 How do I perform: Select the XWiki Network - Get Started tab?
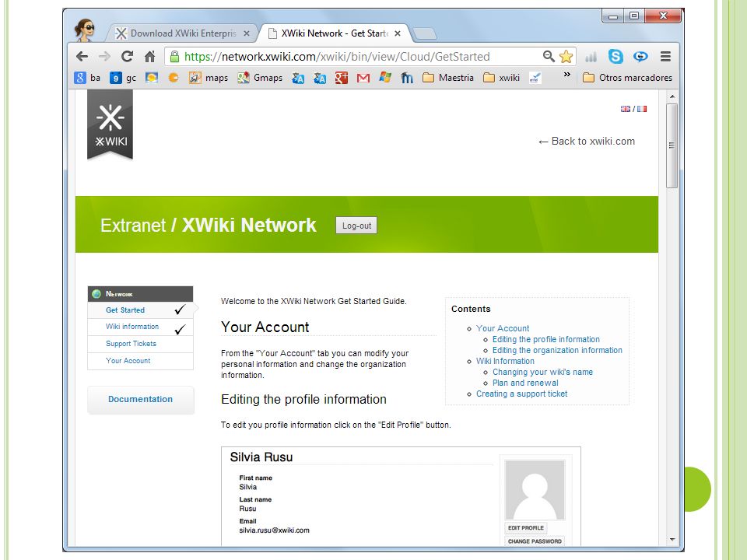[x=334, y=33]
